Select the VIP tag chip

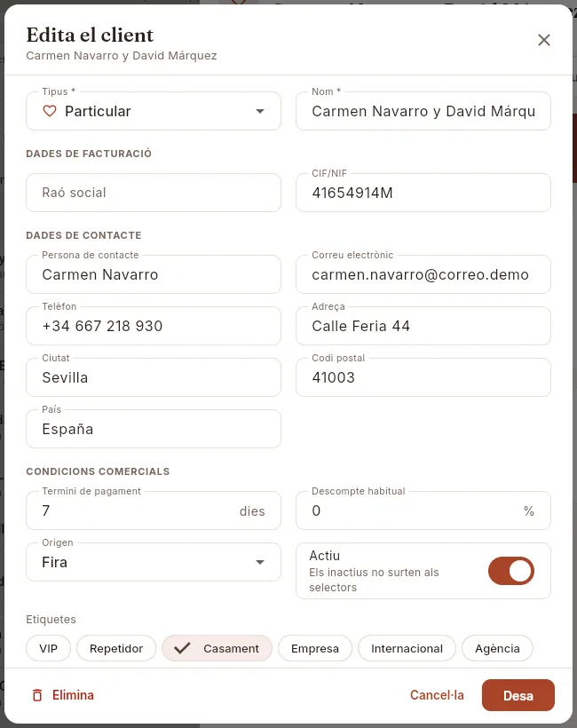pyautogui.click(x=48, y=648)
